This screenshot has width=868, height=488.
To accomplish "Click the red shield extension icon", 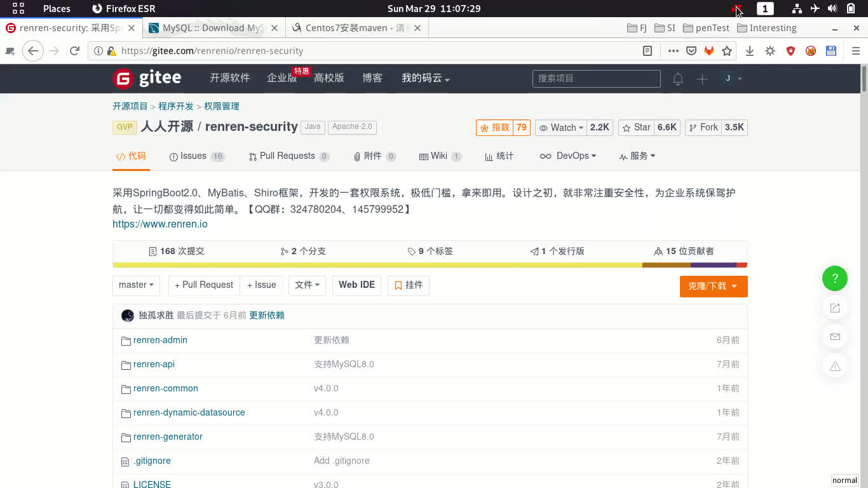I will click(790, 51).
